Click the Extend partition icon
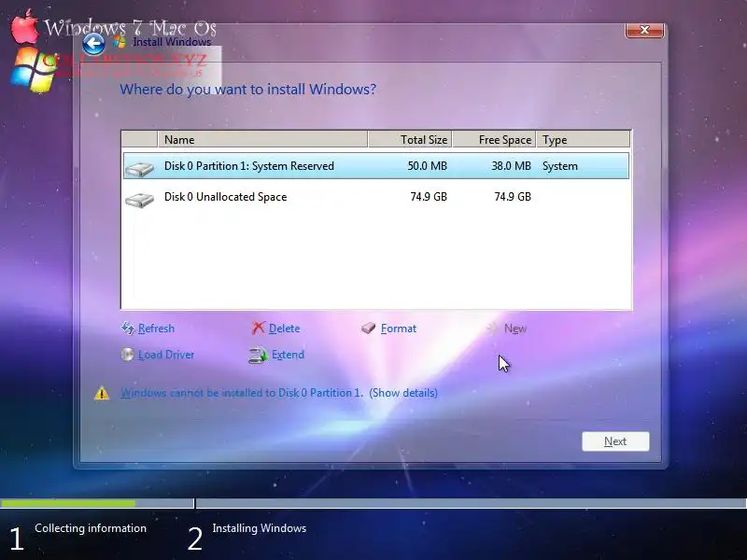747x560 pixels. pyautogui.click(x=258, y=356)
